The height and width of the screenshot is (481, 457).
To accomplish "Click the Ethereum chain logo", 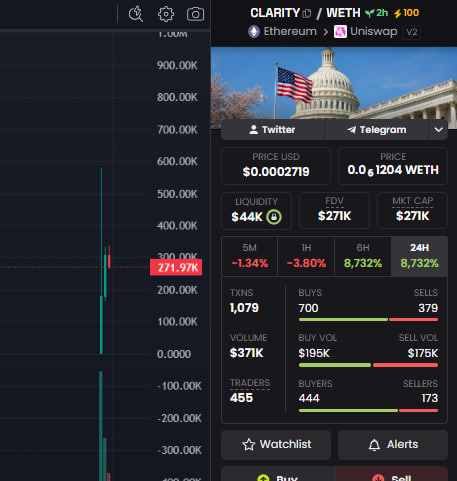I will click(254, 32).
